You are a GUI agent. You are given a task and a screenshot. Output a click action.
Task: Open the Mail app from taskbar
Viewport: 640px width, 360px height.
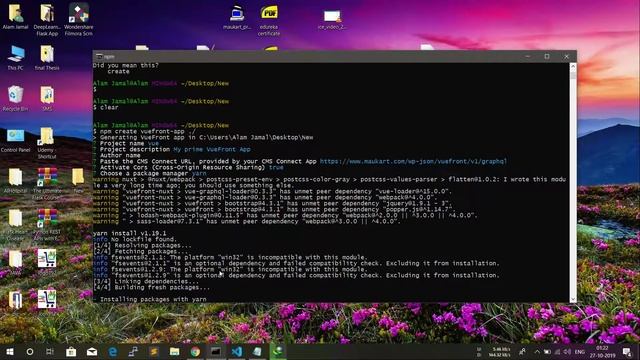pos(92,351)
